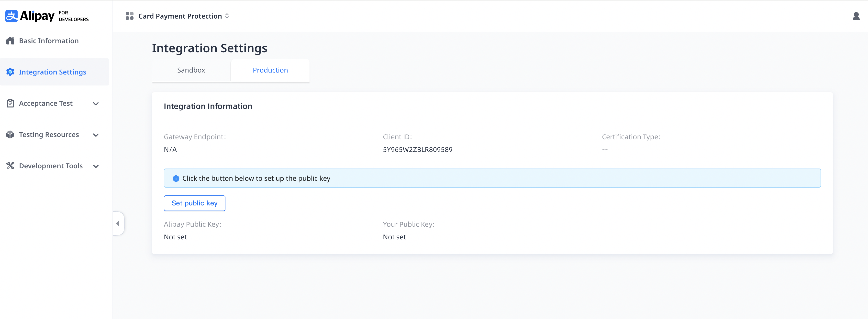Select Integration Settings in the sidebar
This screenshot has height=319, width=868.
[53, 72]
